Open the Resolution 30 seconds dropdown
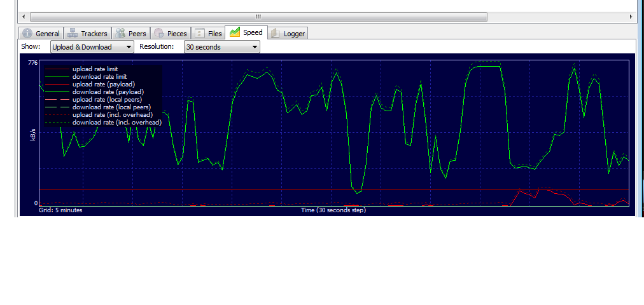The image size is (644, 305). (x=222, y=47)
